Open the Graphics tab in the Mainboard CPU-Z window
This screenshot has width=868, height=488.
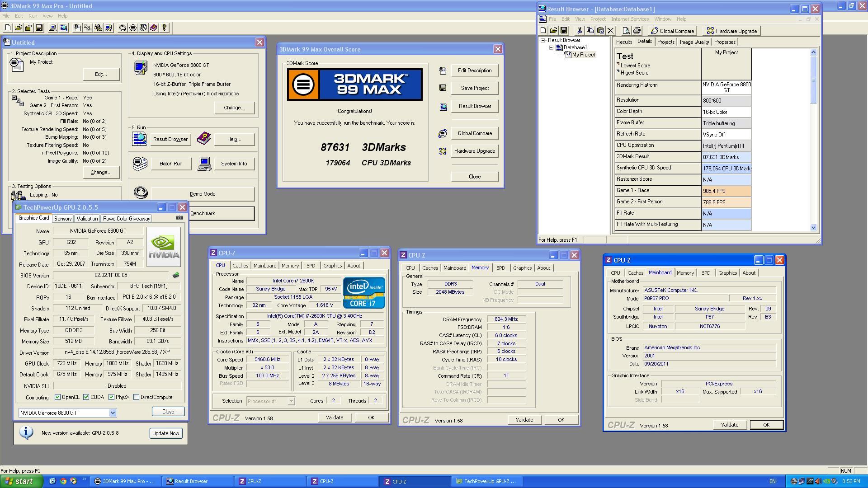tap(727, 273)
